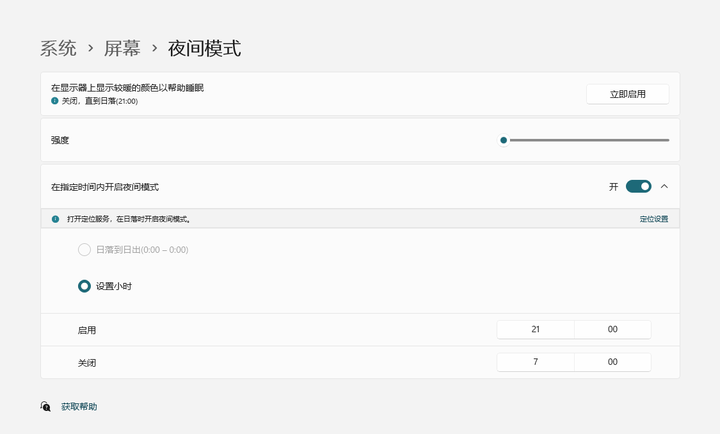Click the info icon beside 关闭，直到日落

[55, 101]
